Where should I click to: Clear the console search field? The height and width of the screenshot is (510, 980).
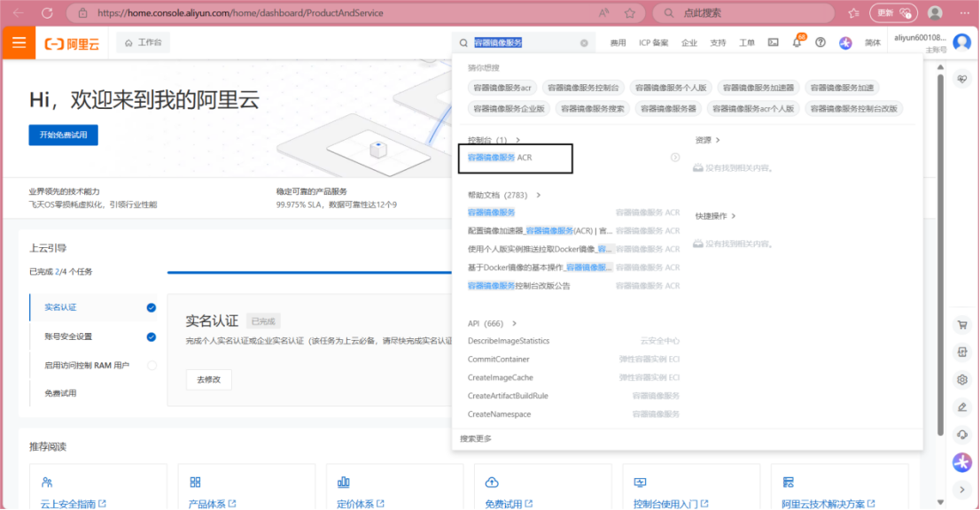click(584, 43)
